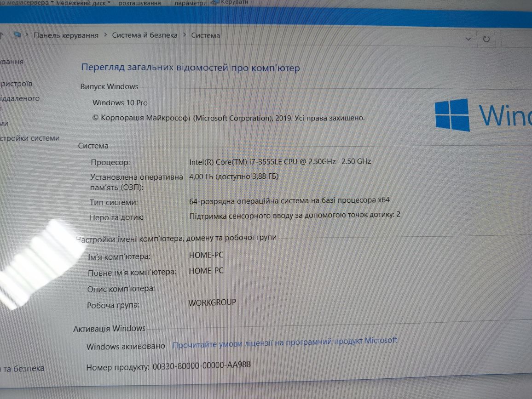The width and height of the screenshot is (532, 399).
Task: Open the address bar history dropdown arrow
Action: click(x=468, y=39)
